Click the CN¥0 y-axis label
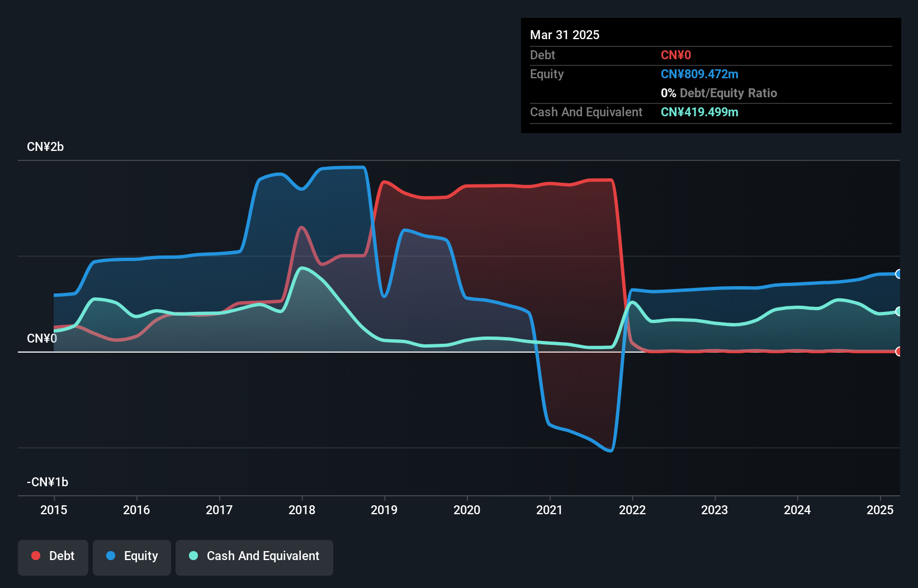The image size is (918, 588). [42, 339]
